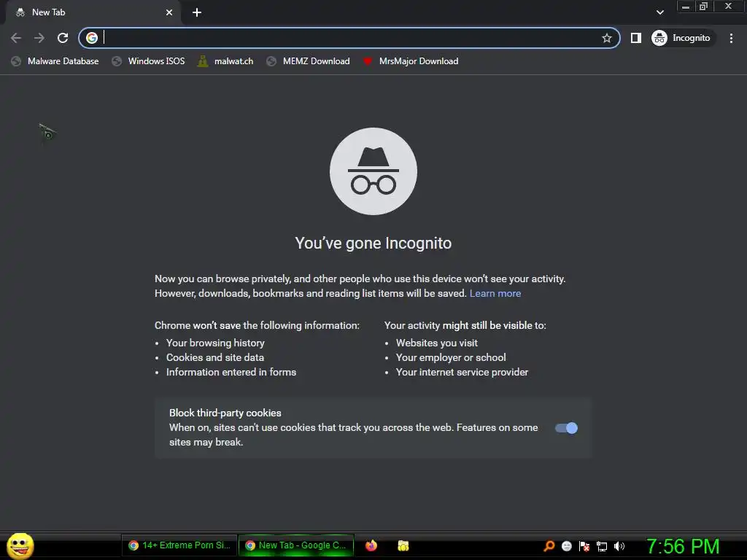Launch Firefox from the taskbar
Viewport: 747px width, 560px height.
pos(371,545)
